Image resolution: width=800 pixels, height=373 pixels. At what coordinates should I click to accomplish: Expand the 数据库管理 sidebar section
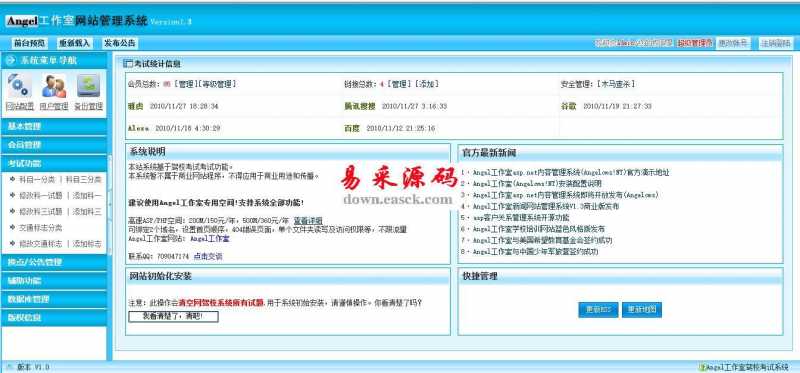tap(54, 299)
